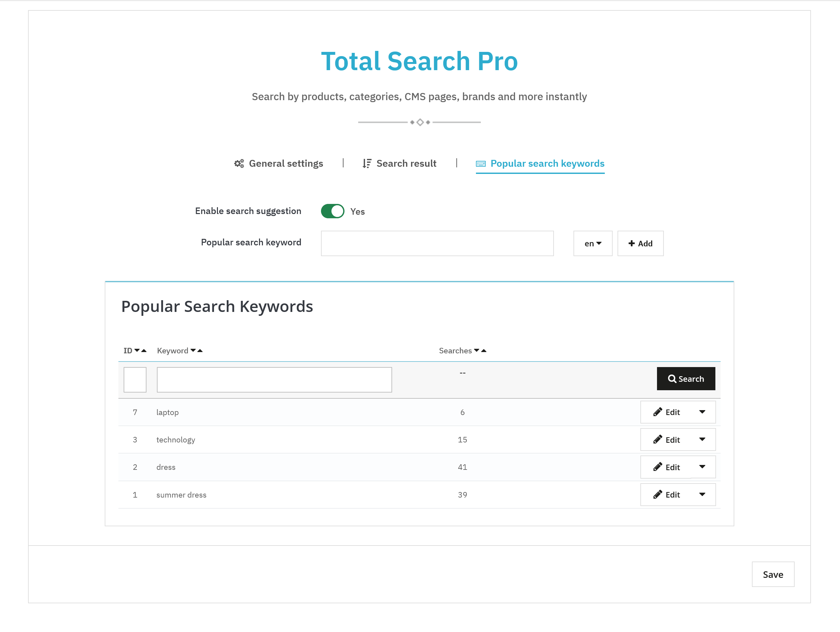Screen dimensions: 840x632
Task: Click the plus icon on Add button
Action: tap(631, 243)
